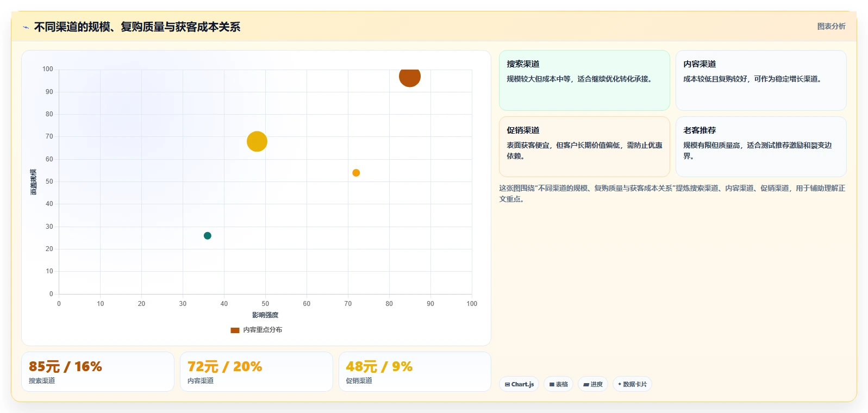868x413 pixels.
Task: Click the 覆盖规模 y-axis title
Action: 34,182
